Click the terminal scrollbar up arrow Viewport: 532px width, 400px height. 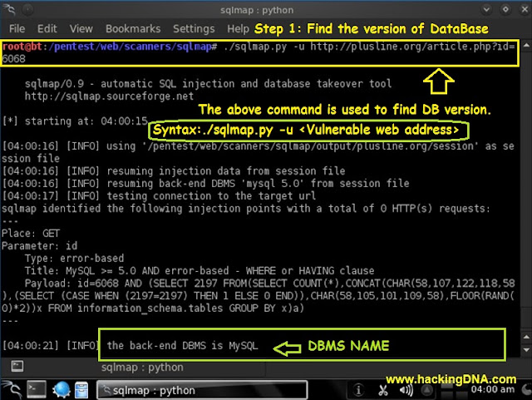526,45
